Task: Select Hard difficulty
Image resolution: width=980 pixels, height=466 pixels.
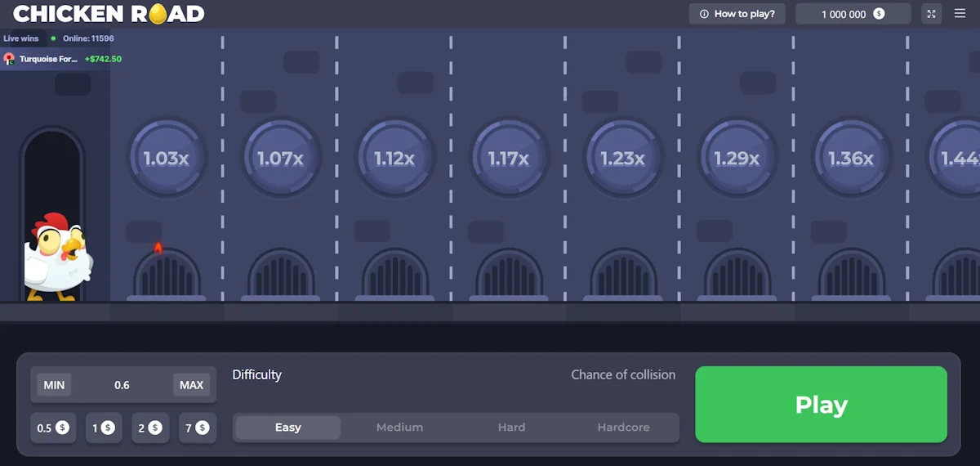Action: click(511, 428)
